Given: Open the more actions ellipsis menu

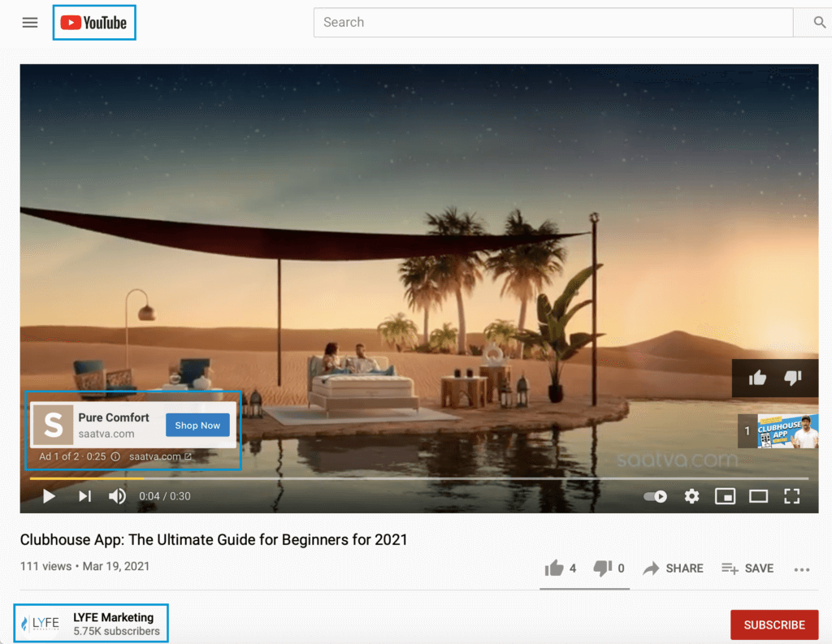Looking at the screenshot, I should [x=802, y=569].
